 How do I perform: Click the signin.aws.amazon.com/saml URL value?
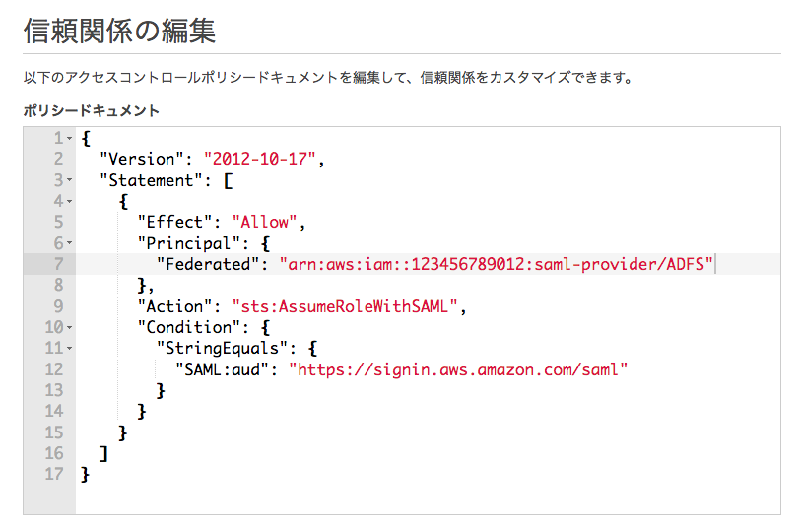(x=458, y=369)
